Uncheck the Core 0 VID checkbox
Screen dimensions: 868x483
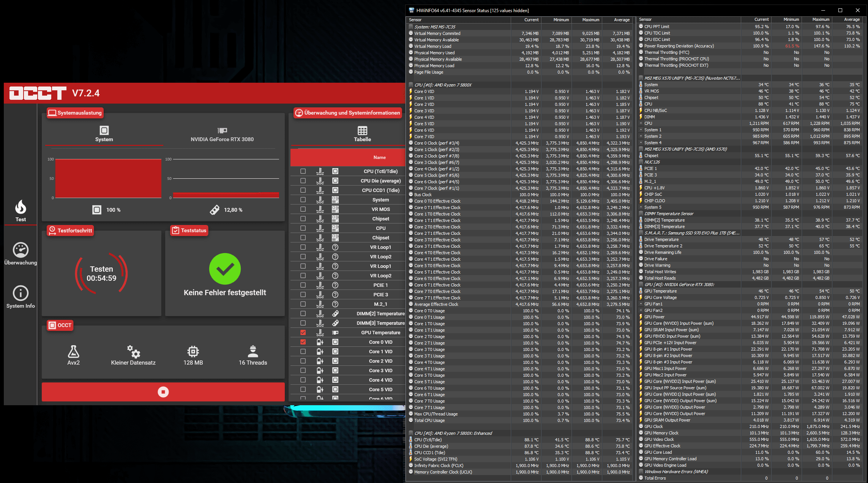303,342
